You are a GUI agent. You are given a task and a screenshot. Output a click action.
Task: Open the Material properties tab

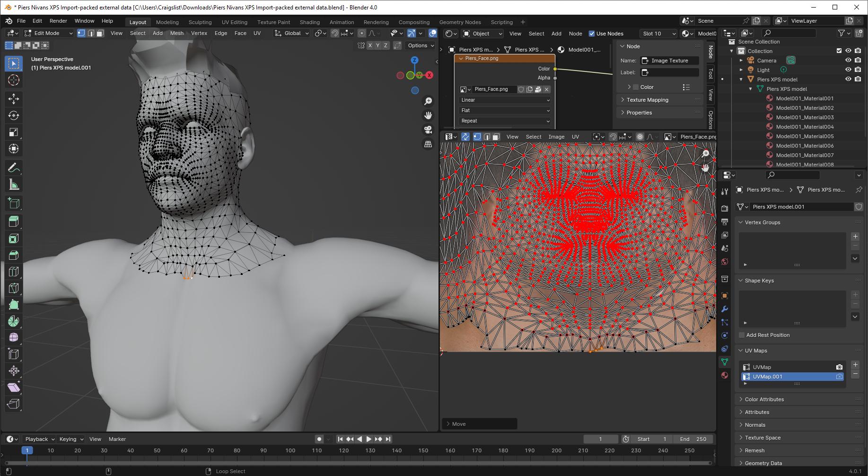pyautogui.click(x=725, y=375)
